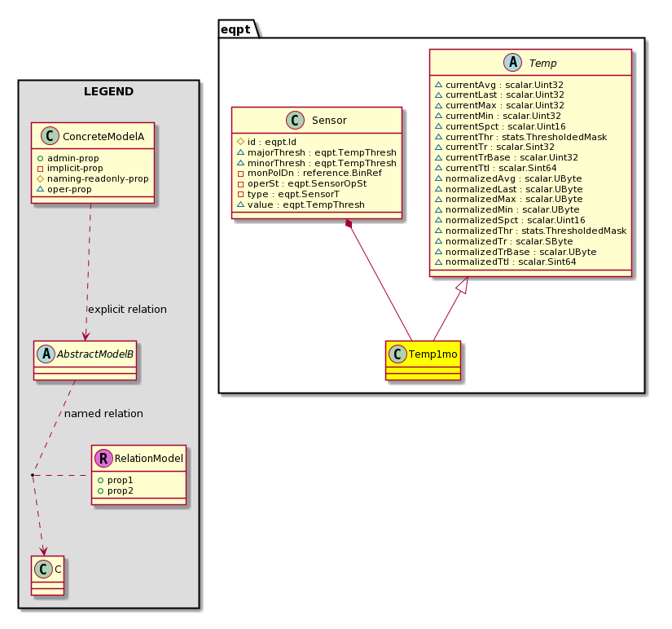Select the ConcreteModelA class name

click(x=103, y=136)
